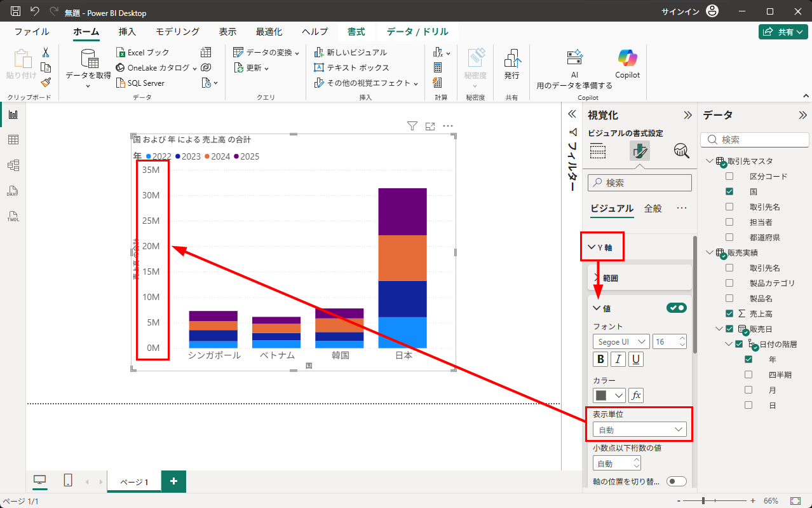Check the 都道府県 field checkbox

(729, 237)
